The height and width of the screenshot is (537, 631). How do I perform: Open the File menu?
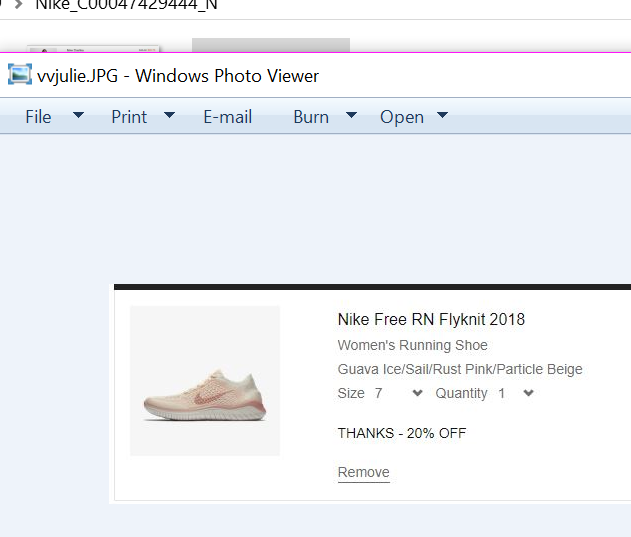(x=39, y=117)
